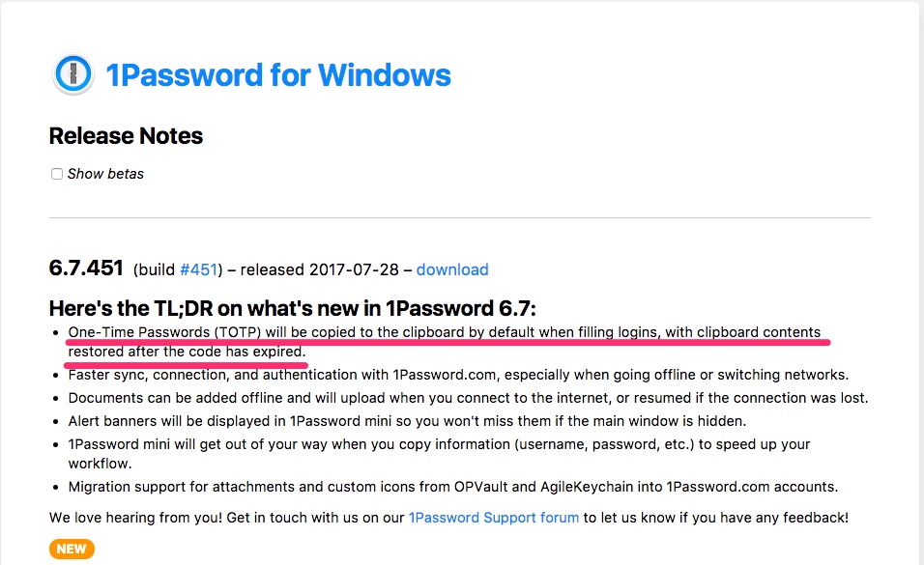The width and height of the screenshot is (924, 565).
Task: Click the 1Password keyhole logo icon
Action: (73, 74)
